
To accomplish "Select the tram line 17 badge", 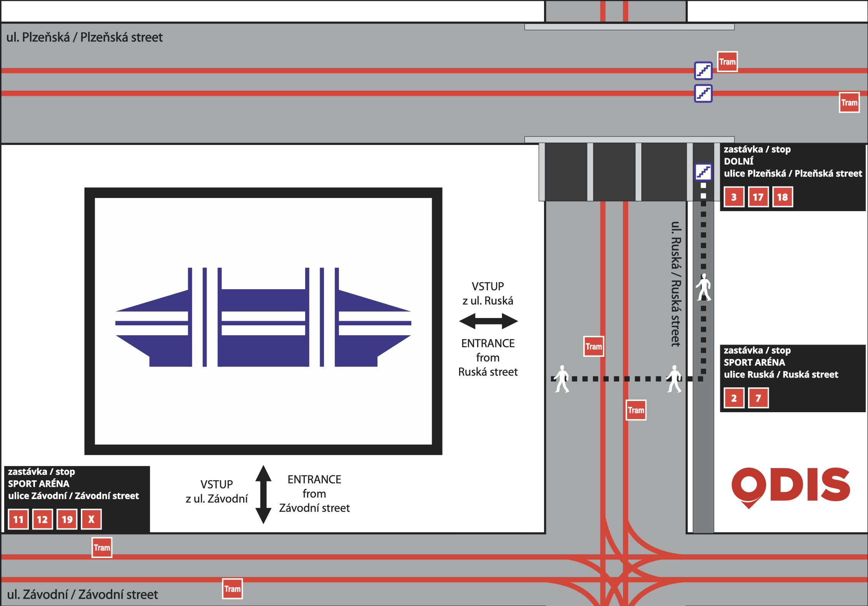I will coord(758,197).
